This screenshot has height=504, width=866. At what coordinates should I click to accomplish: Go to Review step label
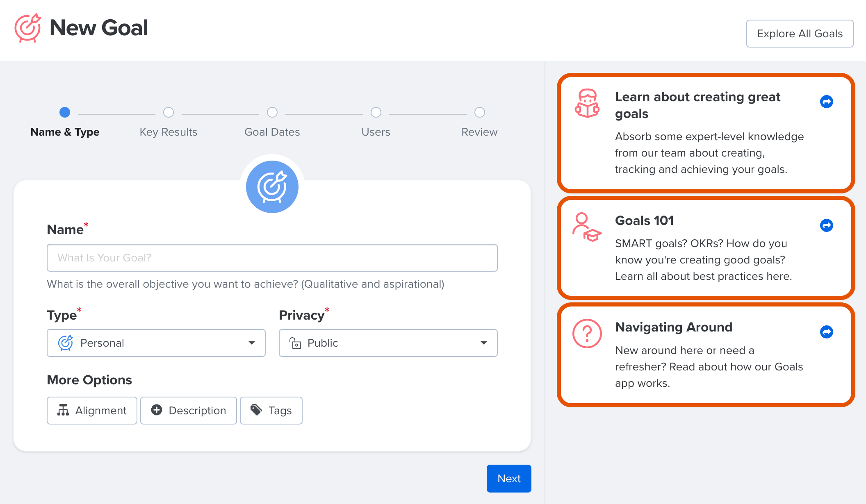[x=479, y=132]
